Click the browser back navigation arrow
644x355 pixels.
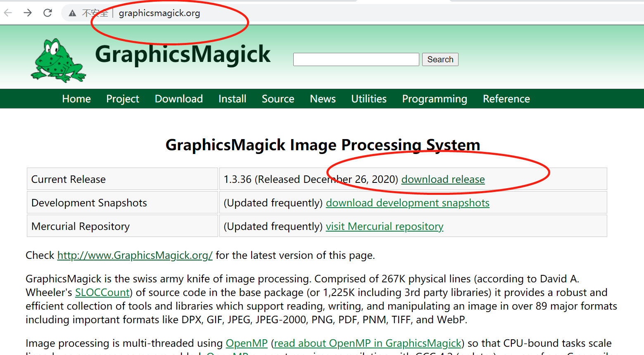point(7,13)
